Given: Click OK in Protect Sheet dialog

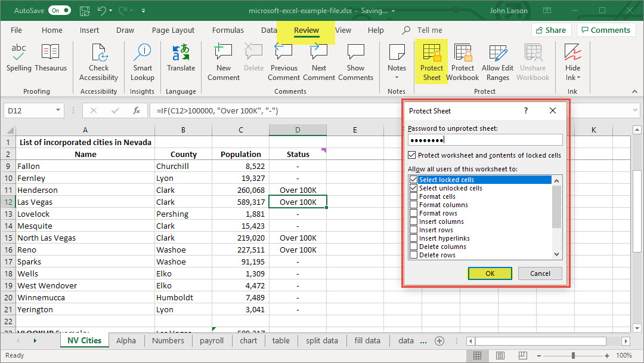Looking at the screenshot, I should coord(490,273).
